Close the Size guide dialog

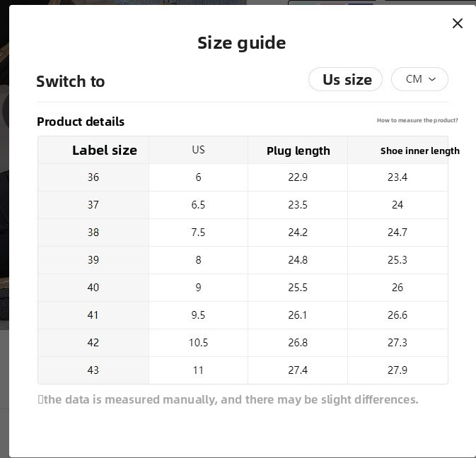click(458, 23)
